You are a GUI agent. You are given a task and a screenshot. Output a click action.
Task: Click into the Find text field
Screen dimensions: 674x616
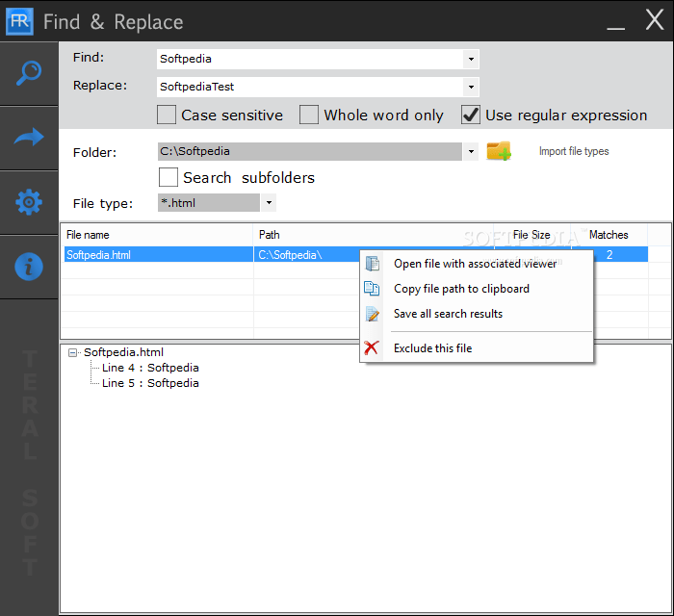(310, 59)
